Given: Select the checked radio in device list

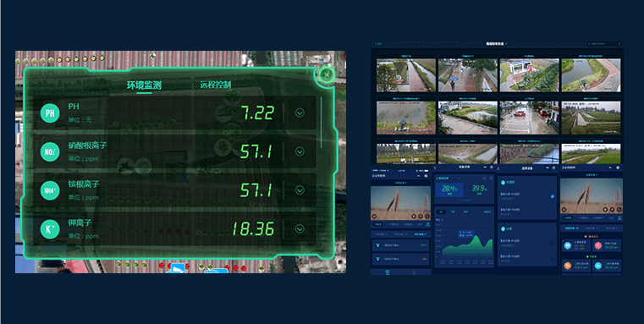Looking at the screenshot, I should (553, 196).
